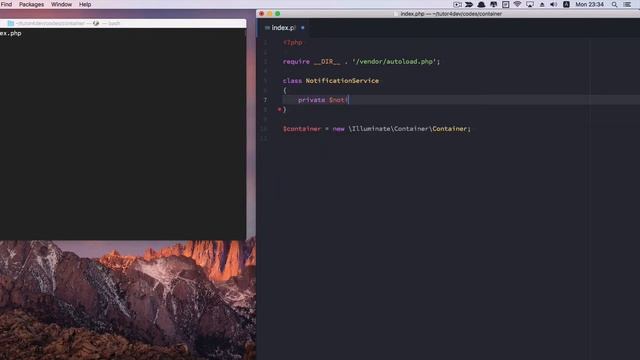Click the 'class NotificationService' line

331,81
